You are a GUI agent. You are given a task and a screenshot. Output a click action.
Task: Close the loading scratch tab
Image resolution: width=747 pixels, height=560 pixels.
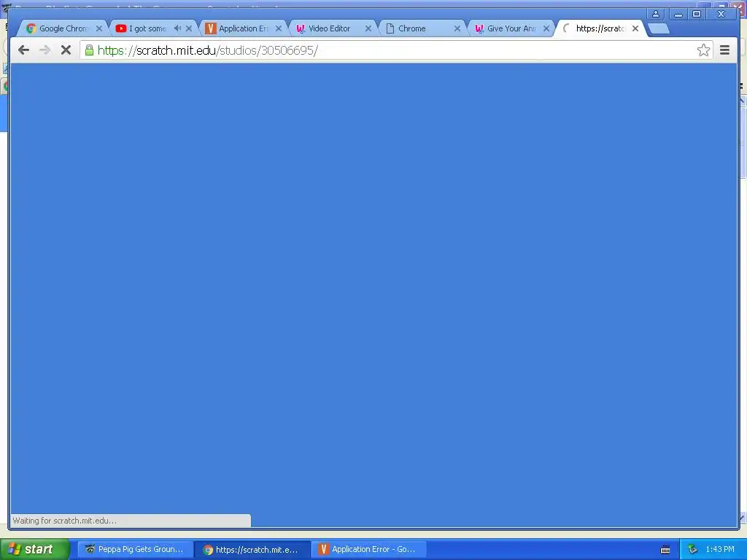click(x=635, y=28)
